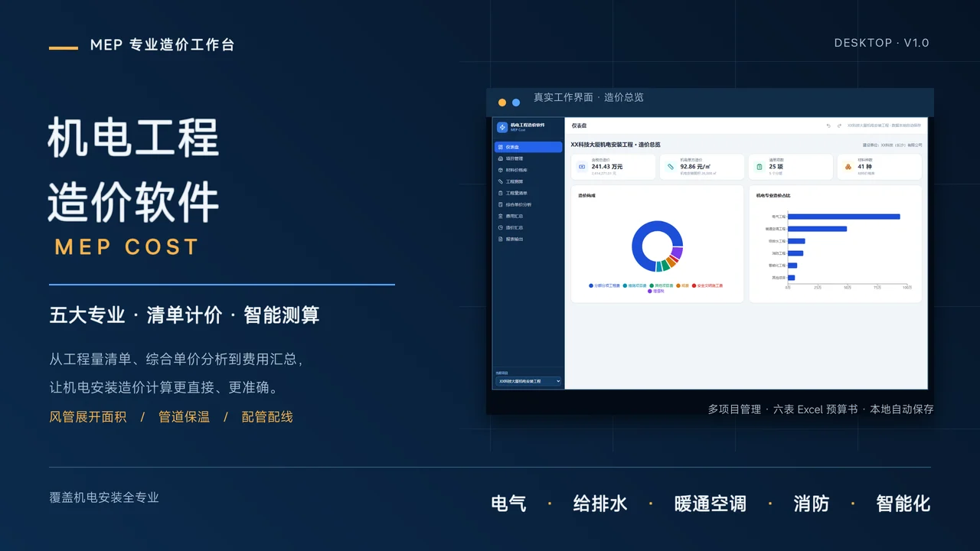This screenshot has width=980, height=551.
Task: Expand the XX科技大厦机电安装工程 project dropdown
Action: tap(528, 381)
